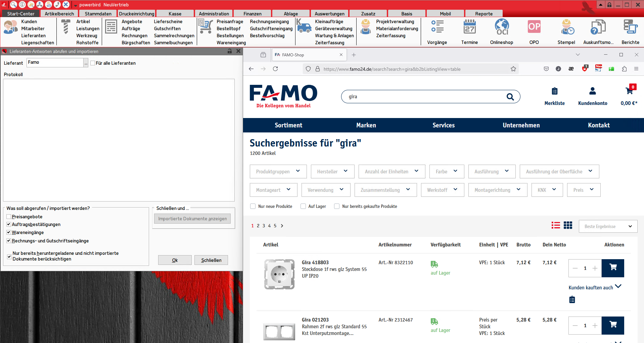The image size is (644, 343).
Task: Toggle Rechnungs- und Gutschriftseingänge checkbox
Action: 9,241
